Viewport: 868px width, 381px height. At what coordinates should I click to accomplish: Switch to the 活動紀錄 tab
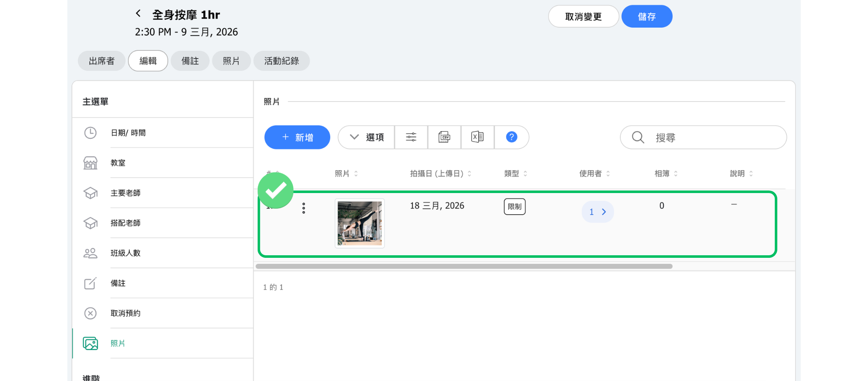281,61
